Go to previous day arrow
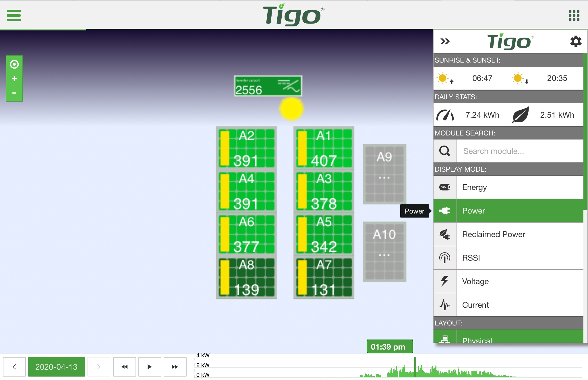588x380 pixels. pyautogui.click(x=14, y=367)
